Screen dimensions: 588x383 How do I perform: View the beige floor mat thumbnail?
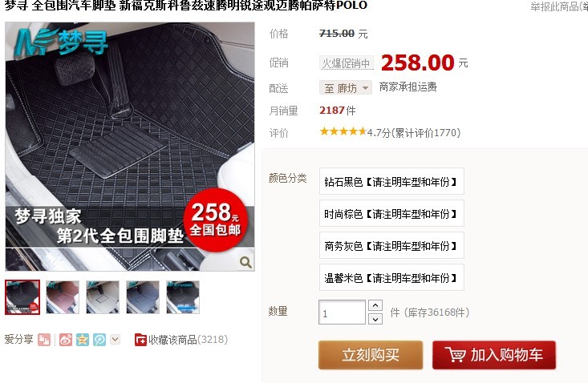103,297
